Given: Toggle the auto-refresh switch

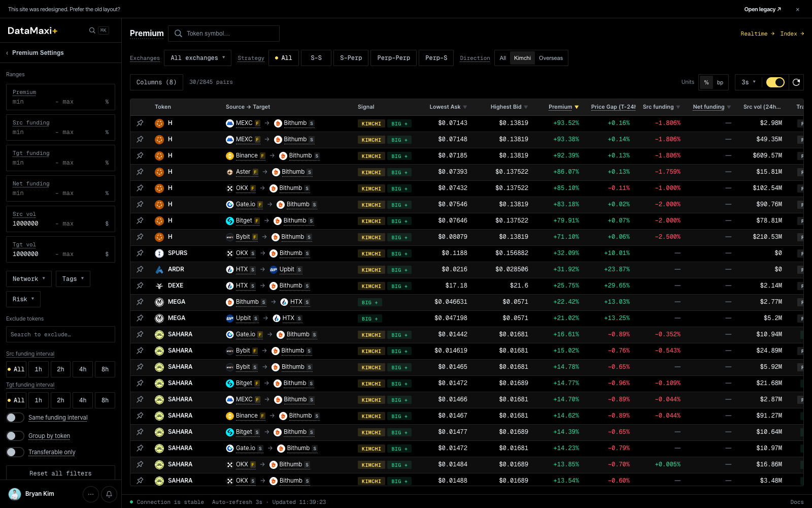Looking at the screenshot, I should tap(775, 82).
